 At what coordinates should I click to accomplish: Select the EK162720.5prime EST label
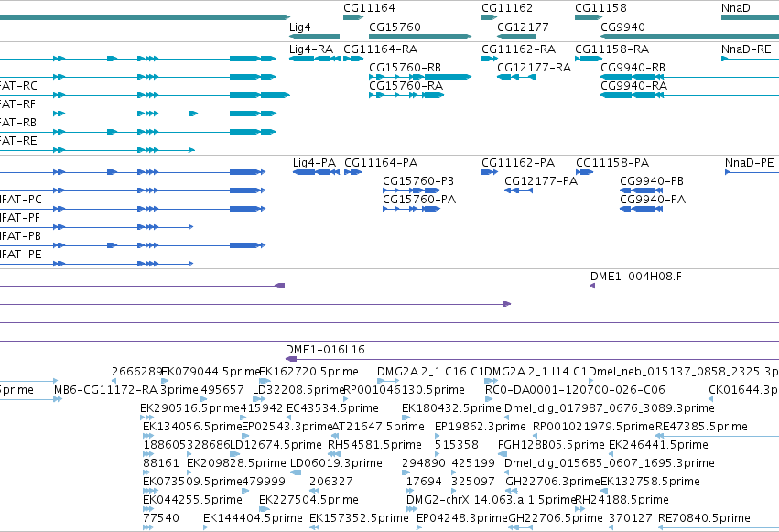[309, 372]
